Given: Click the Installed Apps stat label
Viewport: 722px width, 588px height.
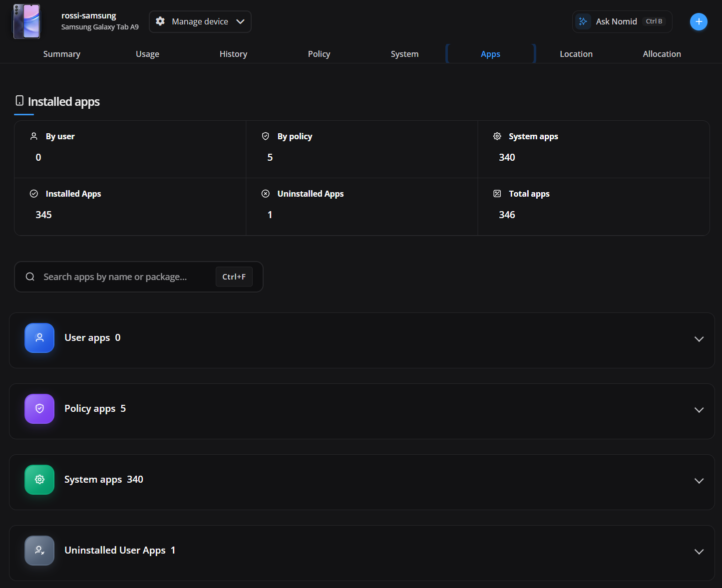Looking at the screenshot, I should (73, 194).
